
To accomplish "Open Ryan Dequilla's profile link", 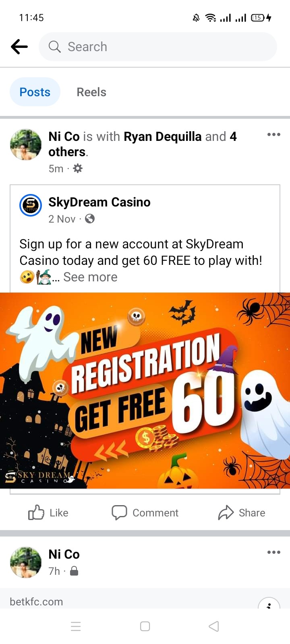I will point(162,136).
